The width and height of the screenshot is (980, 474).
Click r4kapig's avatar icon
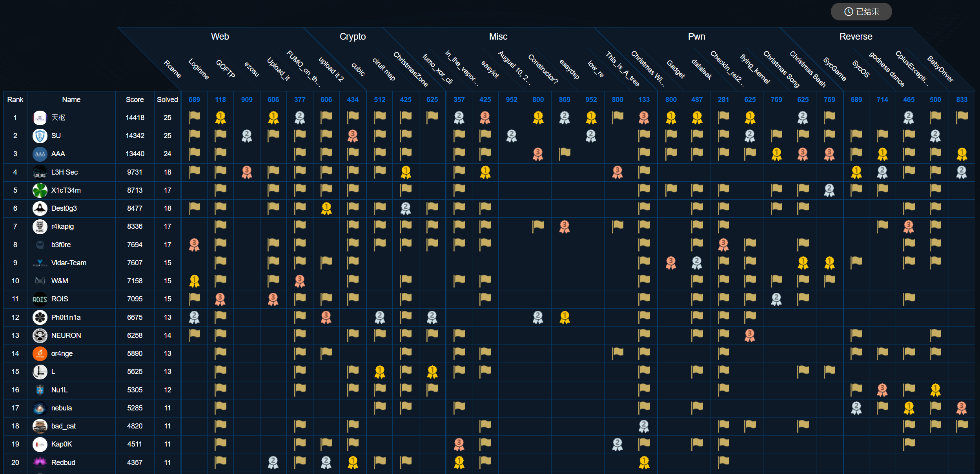point(39,226)
